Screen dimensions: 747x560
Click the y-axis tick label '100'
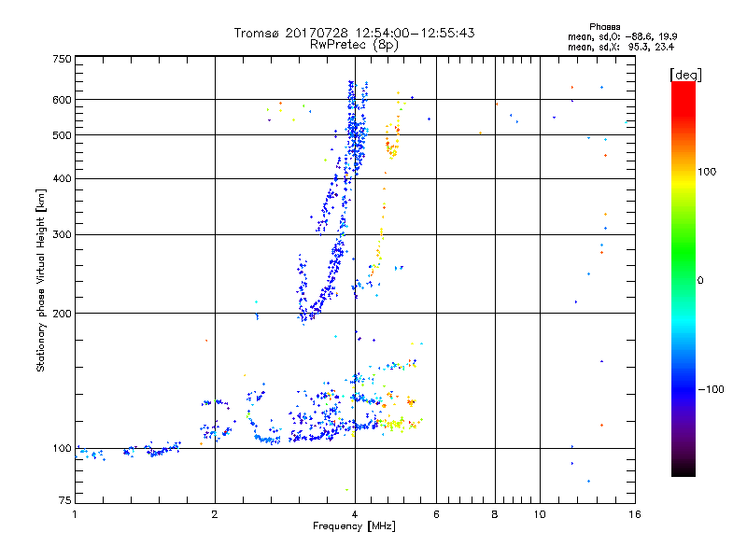point(62,449)
